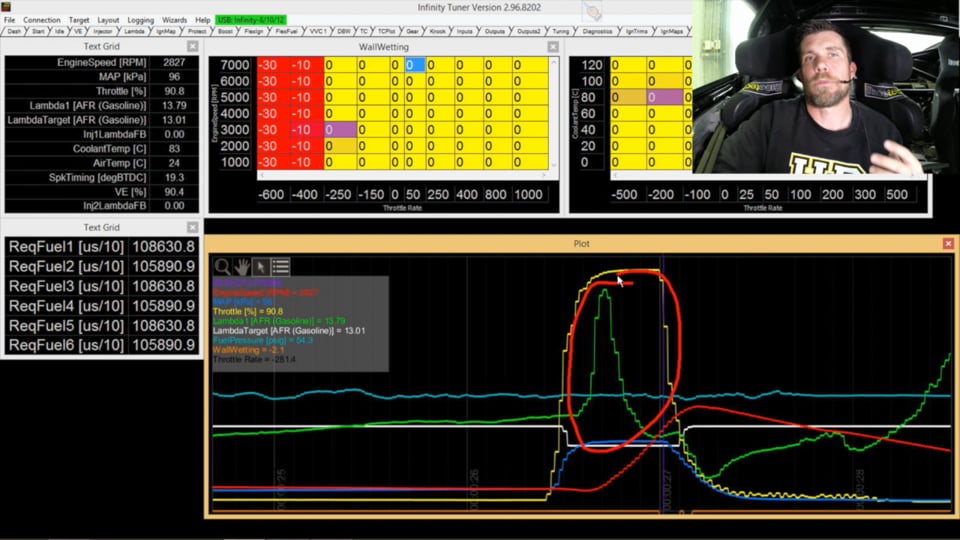
Task: Switch to the Outputs2 tab
Action: coord(529,31)
